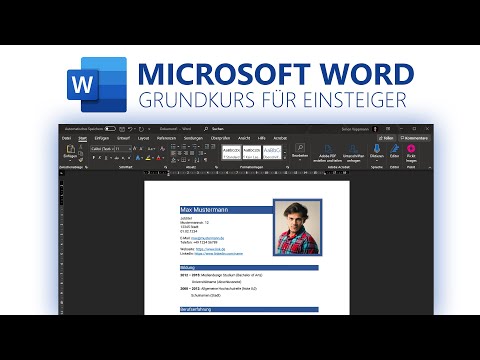Toggle the Automatisches Speichern switch

110,129
